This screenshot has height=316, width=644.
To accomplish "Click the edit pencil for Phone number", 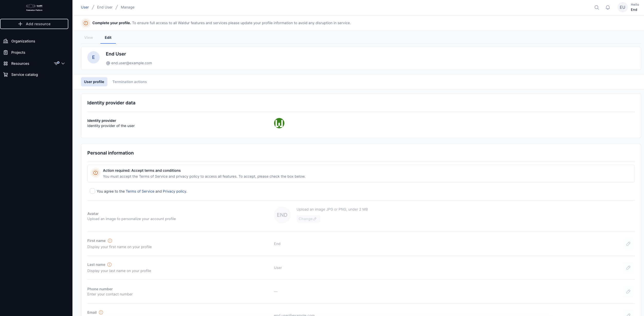I will (628, 292).
